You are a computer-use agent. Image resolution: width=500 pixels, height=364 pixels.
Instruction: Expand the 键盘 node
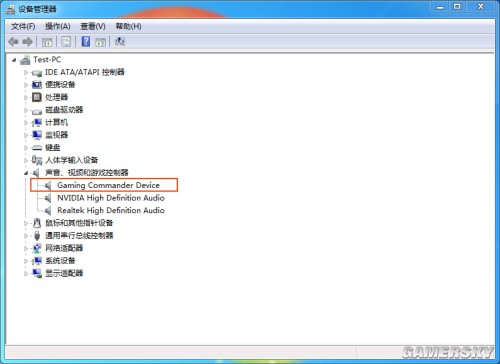coord(26,148)
